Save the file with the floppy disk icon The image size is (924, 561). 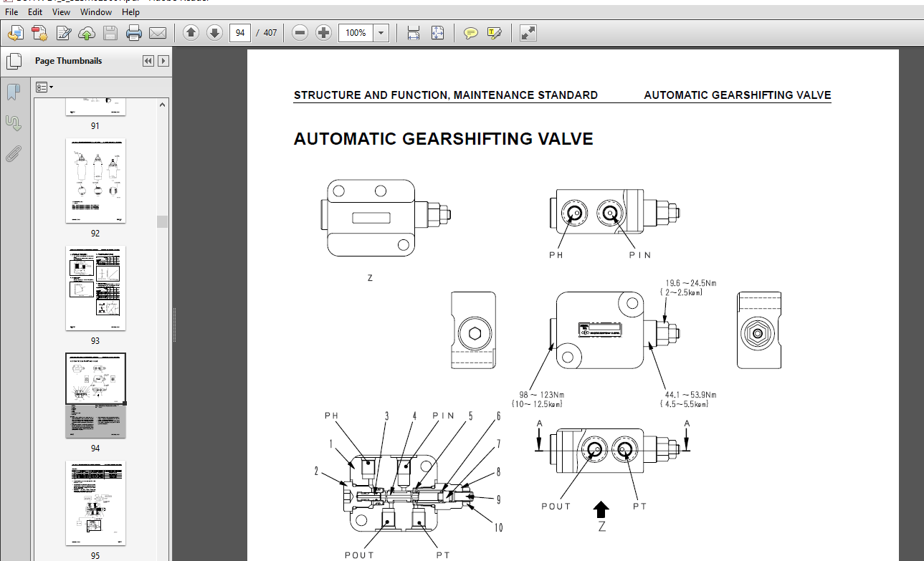click(110, 33)
